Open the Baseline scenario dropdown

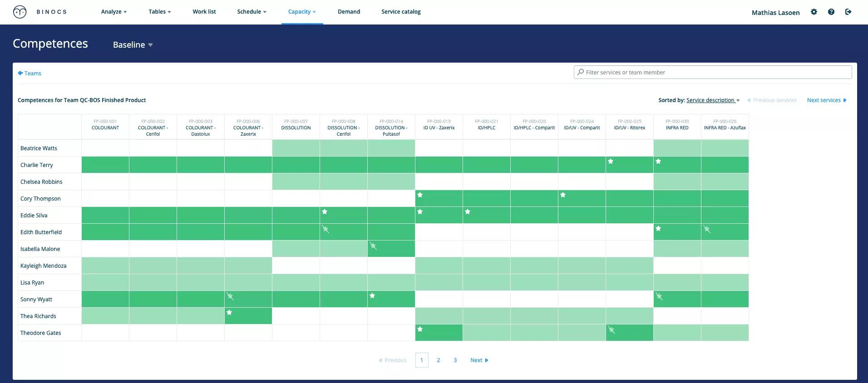133,44
